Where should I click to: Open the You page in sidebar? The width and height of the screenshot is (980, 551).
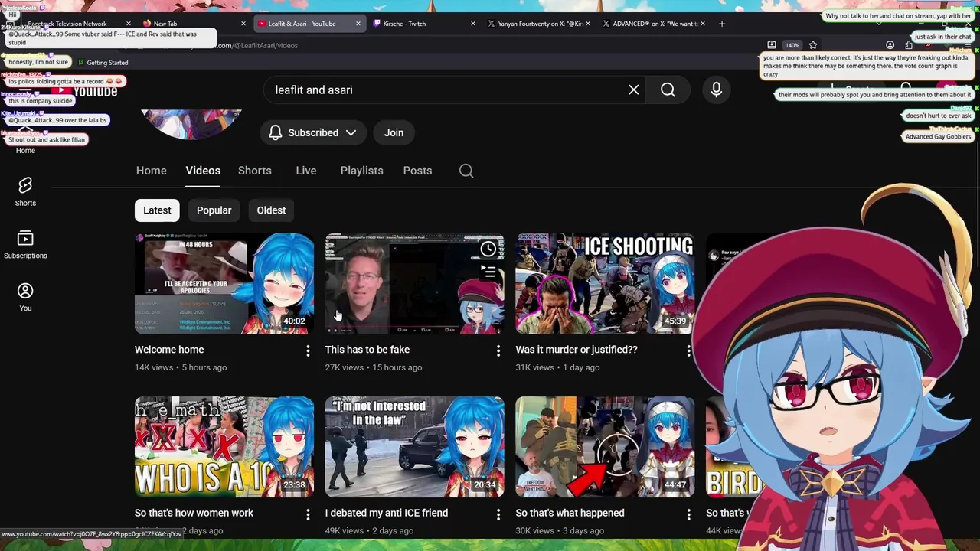(x=25, y=297)
